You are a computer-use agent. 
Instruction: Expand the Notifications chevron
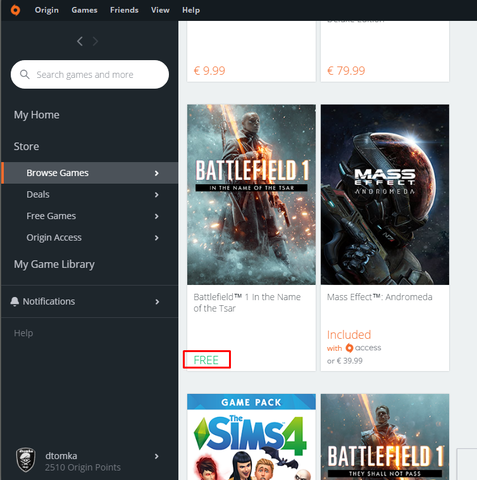(x=157, y=302)
